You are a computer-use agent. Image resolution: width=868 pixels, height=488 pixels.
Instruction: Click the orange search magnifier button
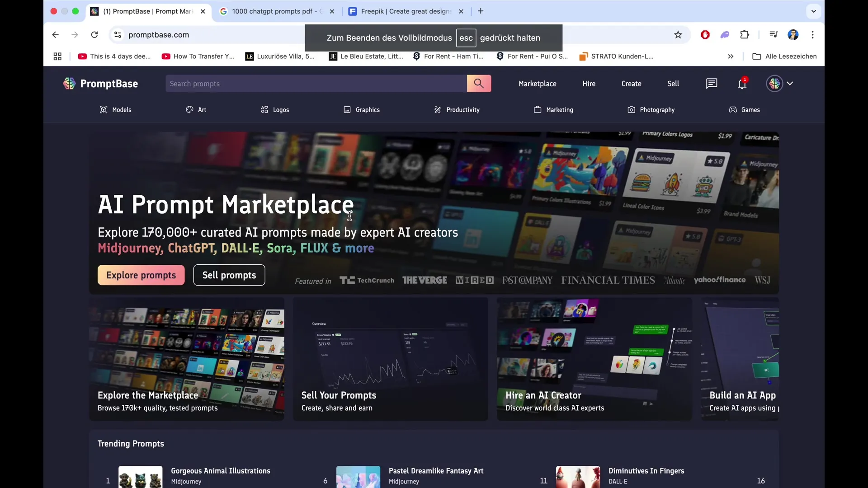tap(479, 84)
